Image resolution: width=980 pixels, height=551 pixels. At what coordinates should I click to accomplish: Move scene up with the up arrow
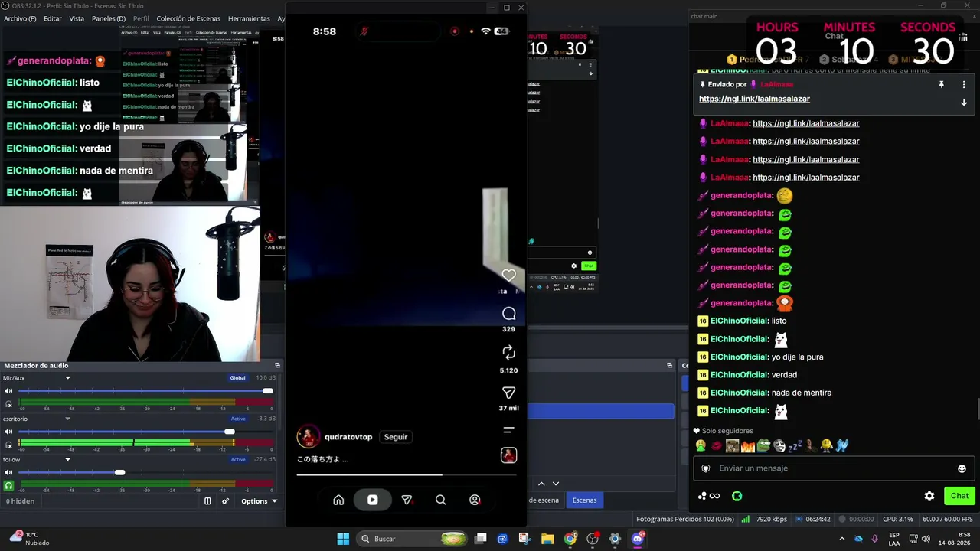click(x=541, y=484)
